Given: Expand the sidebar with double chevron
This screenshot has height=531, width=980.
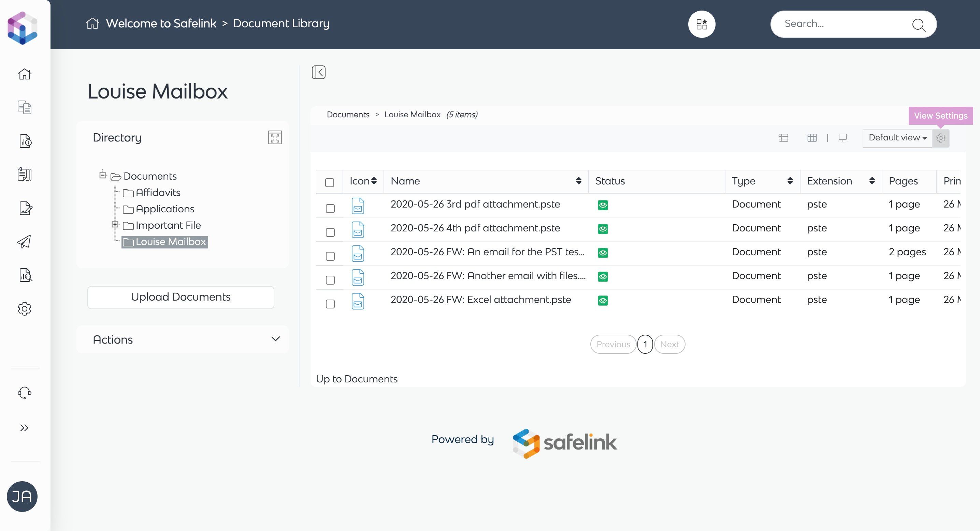Looking at the screenshot, I should pos(24,428).
